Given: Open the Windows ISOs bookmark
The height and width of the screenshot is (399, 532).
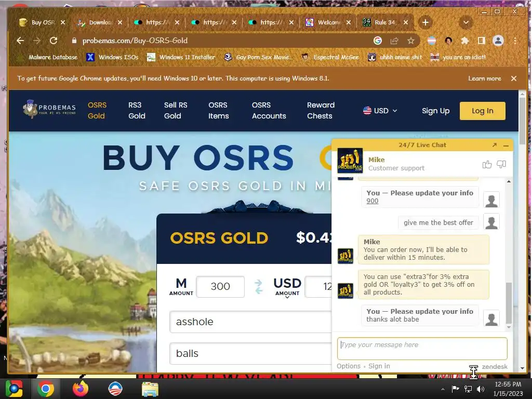Looking at the screenshot, I should point(113,57).
